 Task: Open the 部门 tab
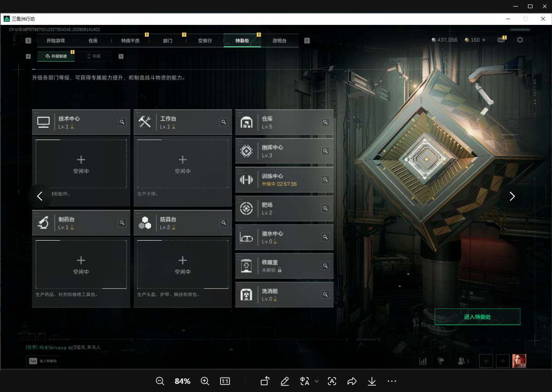click(x=167, y=40)
